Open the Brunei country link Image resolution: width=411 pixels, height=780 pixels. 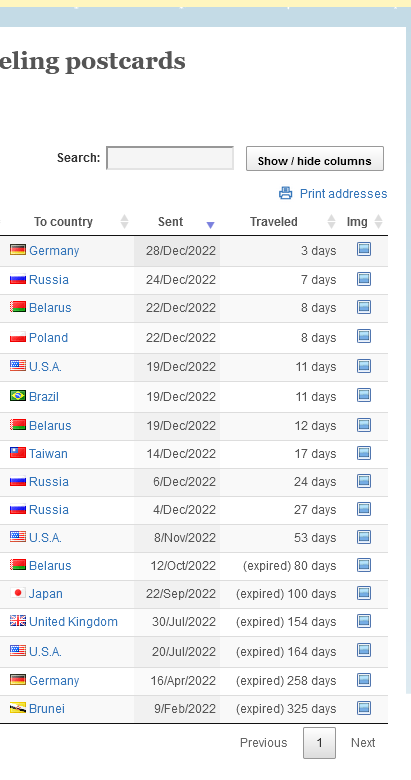(47, 708)
